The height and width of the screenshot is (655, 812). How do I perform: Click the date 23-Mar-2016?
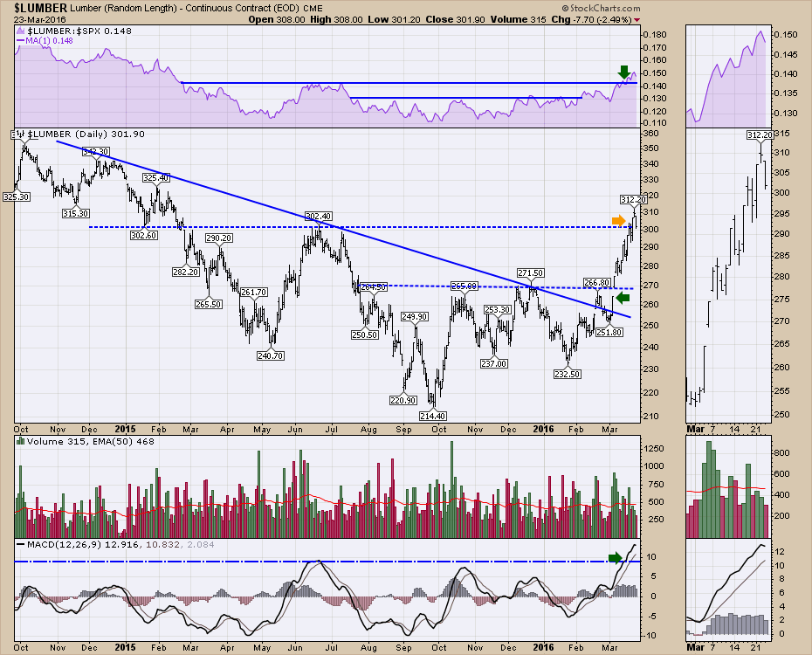pyautogui.click(x=40, y=20)
